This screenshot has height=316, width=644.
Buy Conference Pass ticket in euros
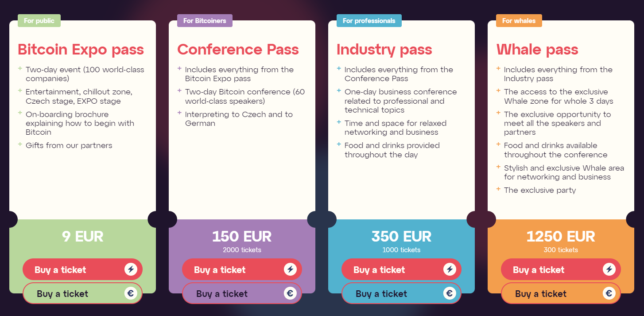(x=242, y=293)
